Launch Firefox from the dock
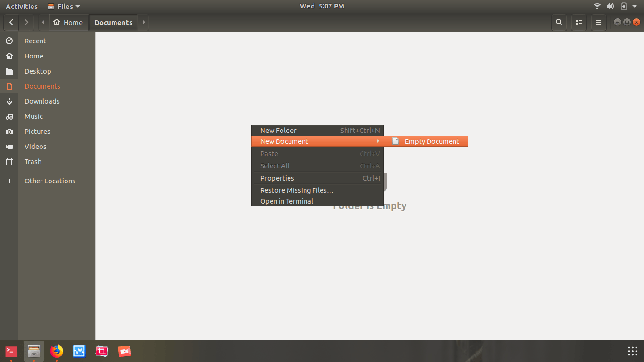Viewport: 644px width, 362px height. tap(57, 351)
